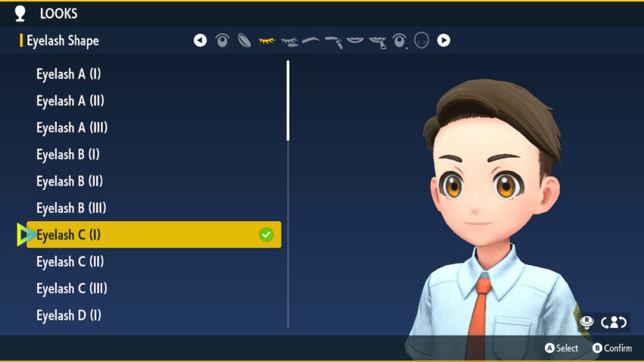Choose Eyelash A (II)
This screenshot has width=644, height=362.
tap(154, 101)
